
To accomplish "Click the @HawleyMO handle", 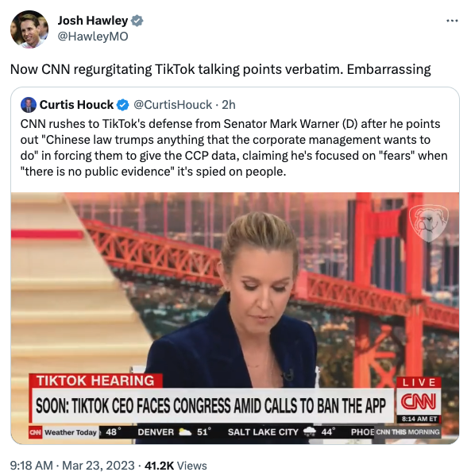I will (x=93, y=37).
